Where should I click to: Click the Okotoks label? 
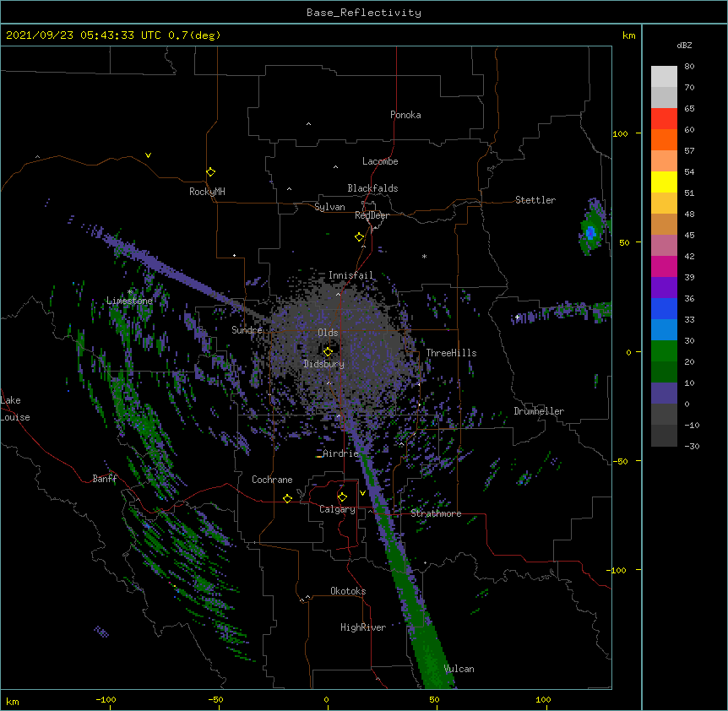click(348, 591)
